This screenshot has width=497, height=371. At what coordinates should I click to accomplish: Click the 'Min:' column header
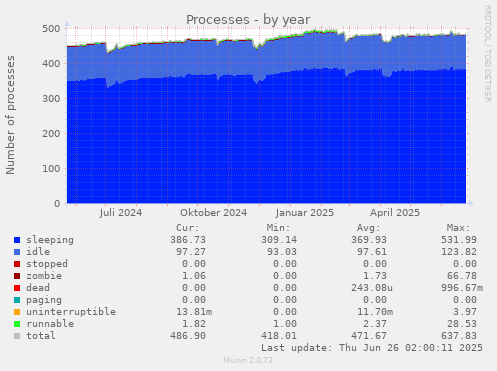[x=278, y=228]
